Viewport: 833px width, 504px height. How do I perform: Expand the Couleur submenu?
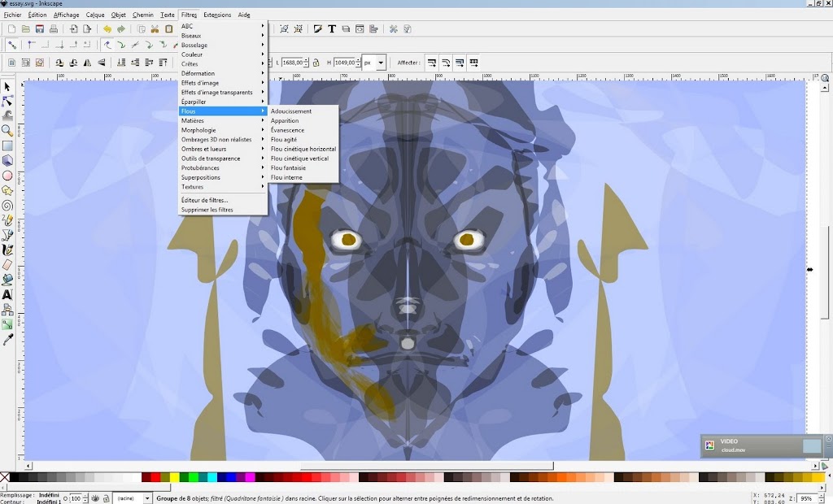(x=223, y=54)
